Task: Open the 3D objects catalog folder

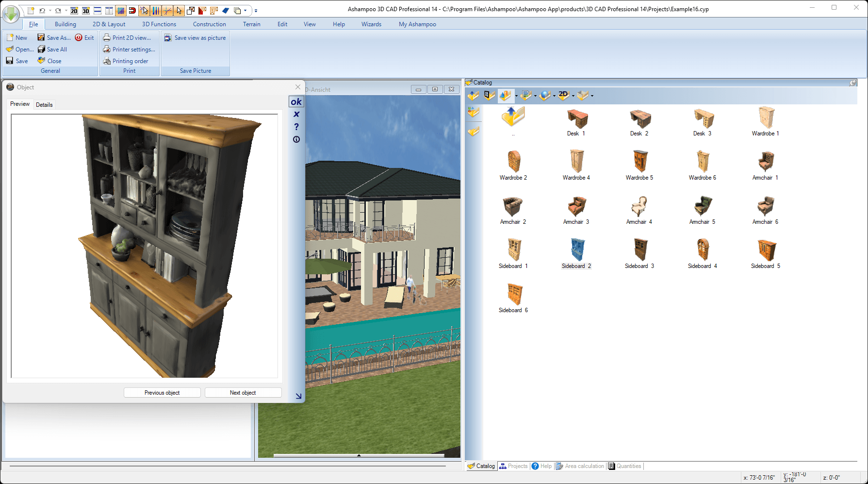Action: coord(505,95)
